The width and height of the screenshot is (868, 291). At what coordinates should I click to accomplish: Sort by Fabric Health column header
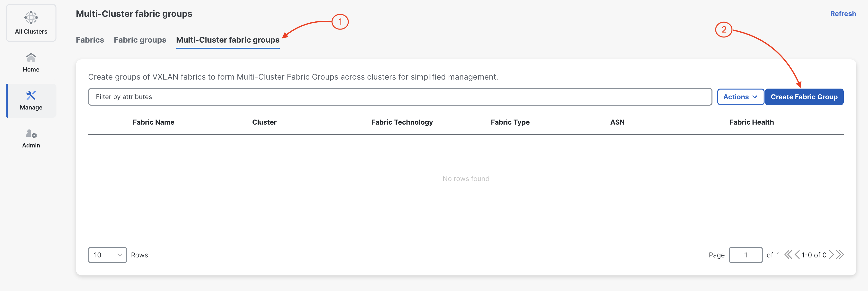pos(751,122)
